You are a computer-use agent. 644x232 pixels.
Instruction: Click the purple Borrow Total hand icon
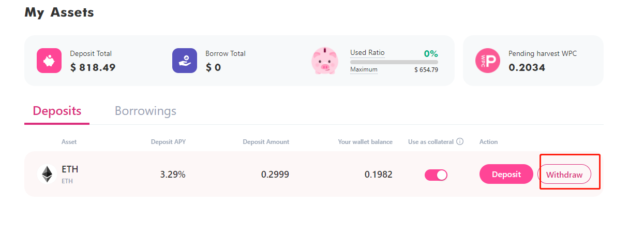click(185, 61)
